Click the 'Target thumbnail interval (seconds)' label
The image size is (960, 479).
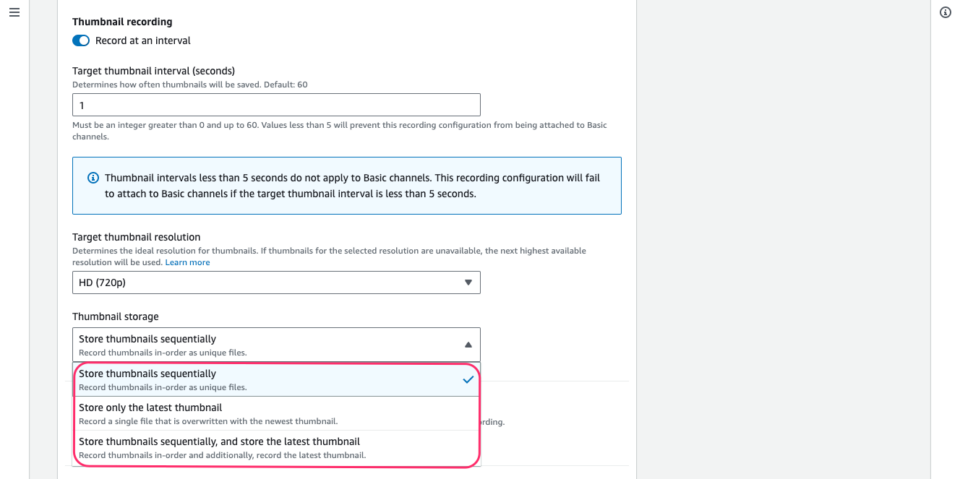(x=153, y=71)
